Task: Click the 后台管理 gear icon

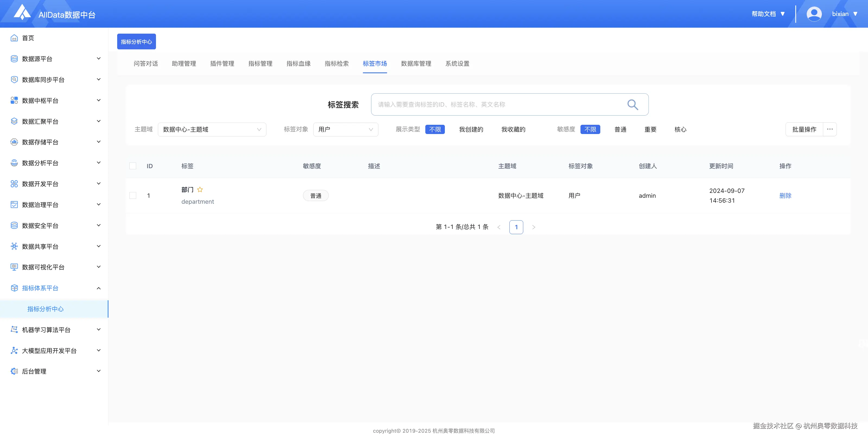Action: coord(14,371)
